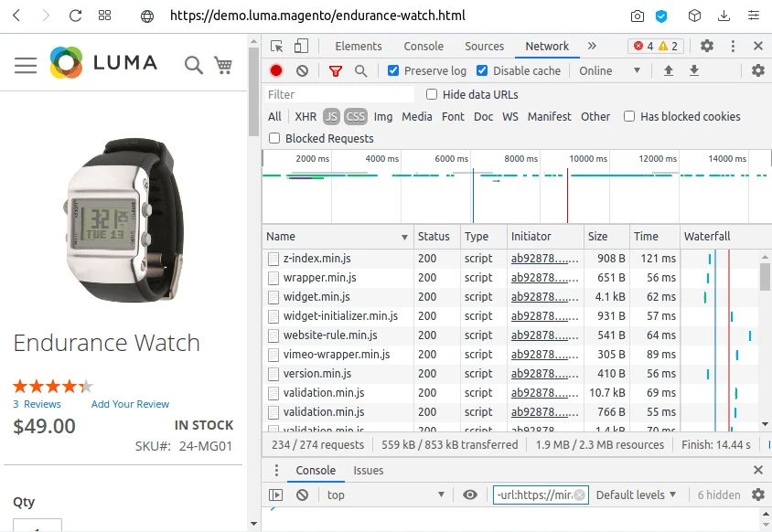
Task: Click the network Filter text field
Action: click(338, 94)
